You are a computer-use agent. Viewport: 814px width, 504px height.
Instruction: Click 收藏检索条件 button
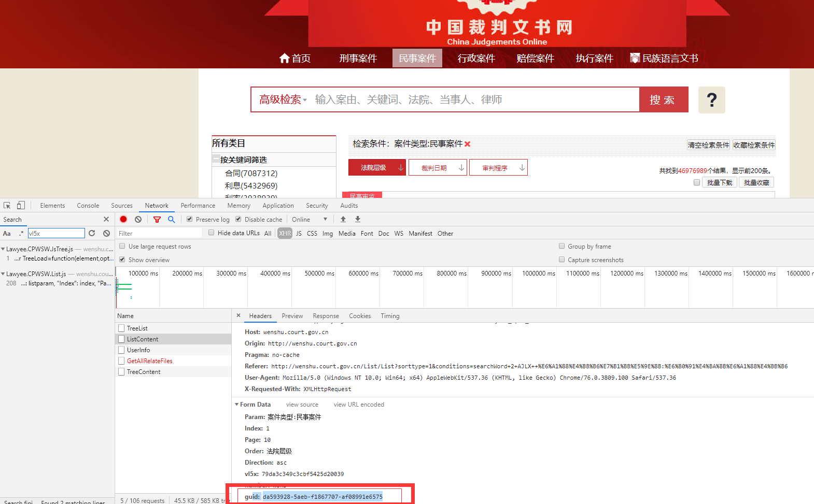click(754, 145)
